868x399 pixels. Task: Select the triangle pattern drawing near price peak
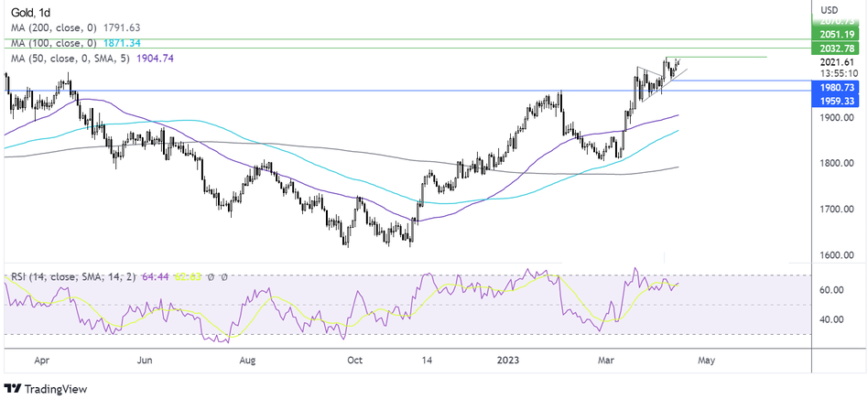tap(654, 82)
